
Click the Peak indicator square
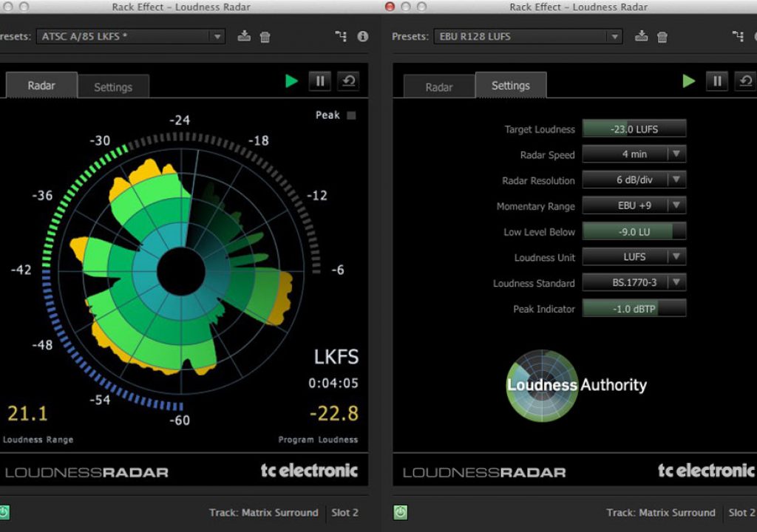[x=351, y=115]
